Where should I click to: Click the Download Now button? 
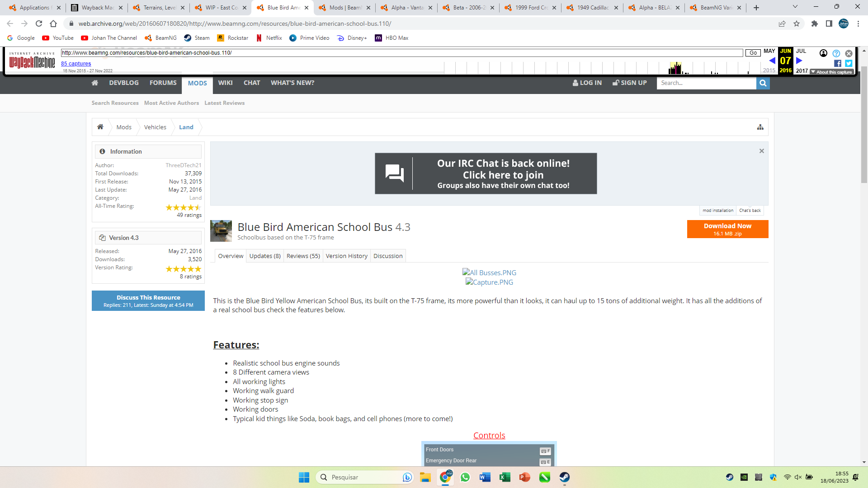pyautogui.click(x=727, y=229)
